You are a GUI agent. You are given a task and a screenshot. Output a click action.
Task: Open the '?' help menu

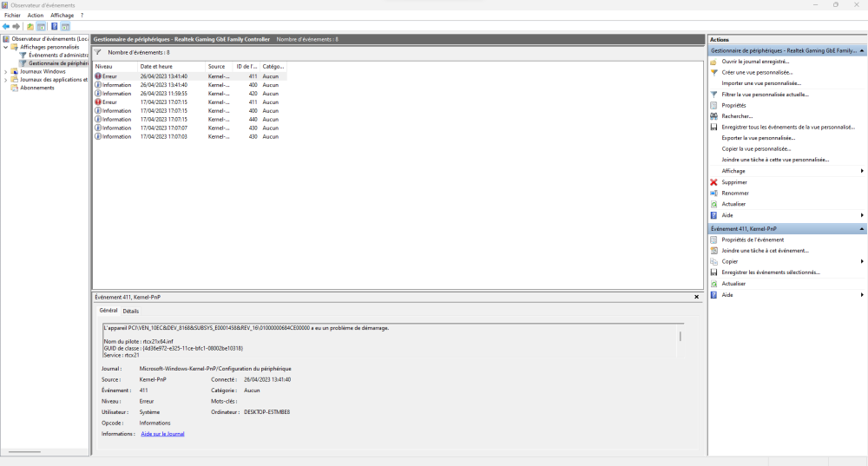[82, 16]
